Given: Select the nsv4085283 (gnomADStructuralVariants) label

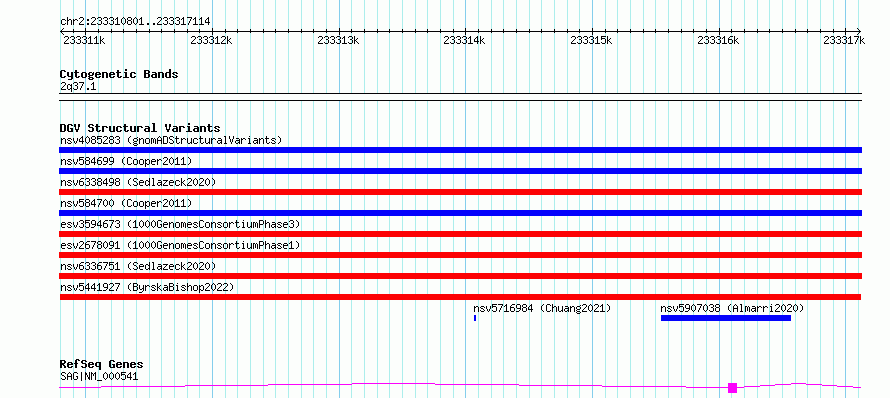Looking at the screenshot, I should [x=171, y=140].
